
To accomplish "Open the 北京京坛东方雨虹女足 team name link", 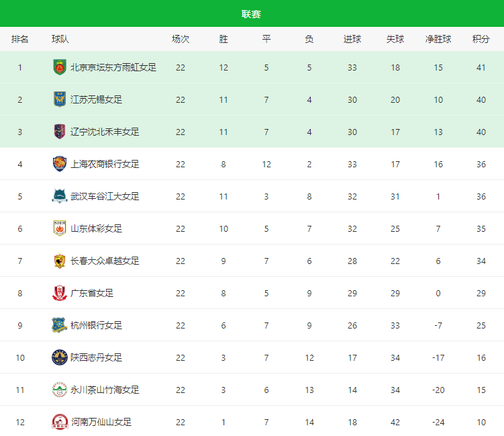I will [x=113, y=67].
